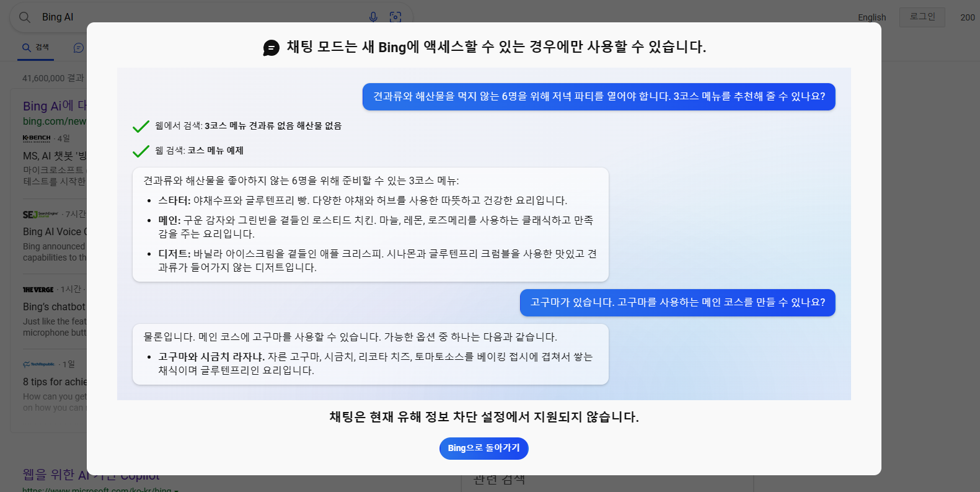This screenshot has width=980, height=492.
Task: Click the 로그인 button
Action: tap(922, 17)
